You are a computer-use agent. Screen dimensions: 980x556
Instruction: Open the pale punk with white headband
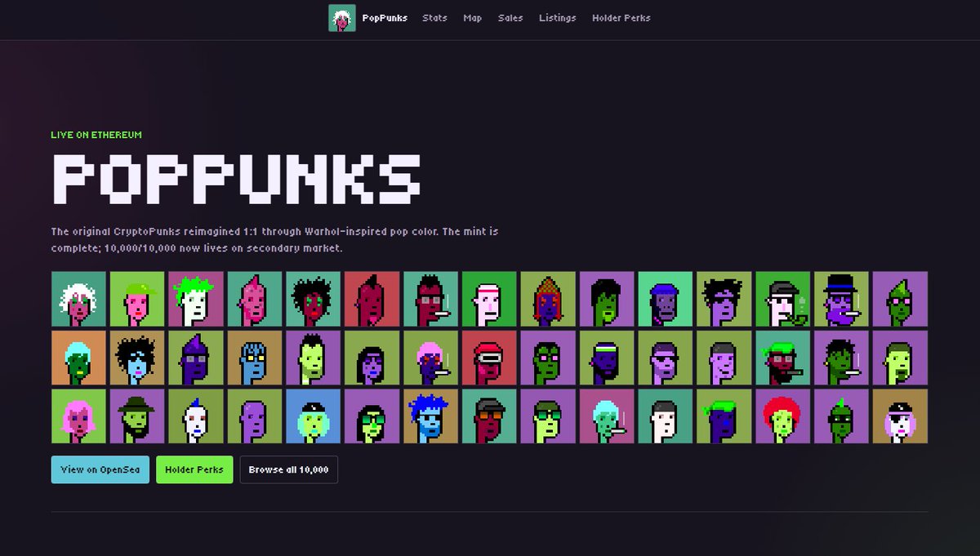(489, 299)
